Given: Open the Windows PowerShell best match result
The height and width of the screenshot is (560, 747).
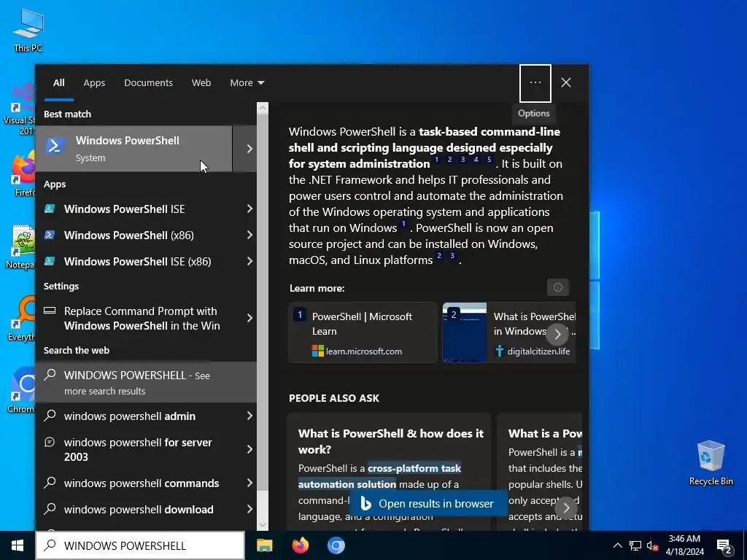Looking at the screenshot, I should pos(134,149).
